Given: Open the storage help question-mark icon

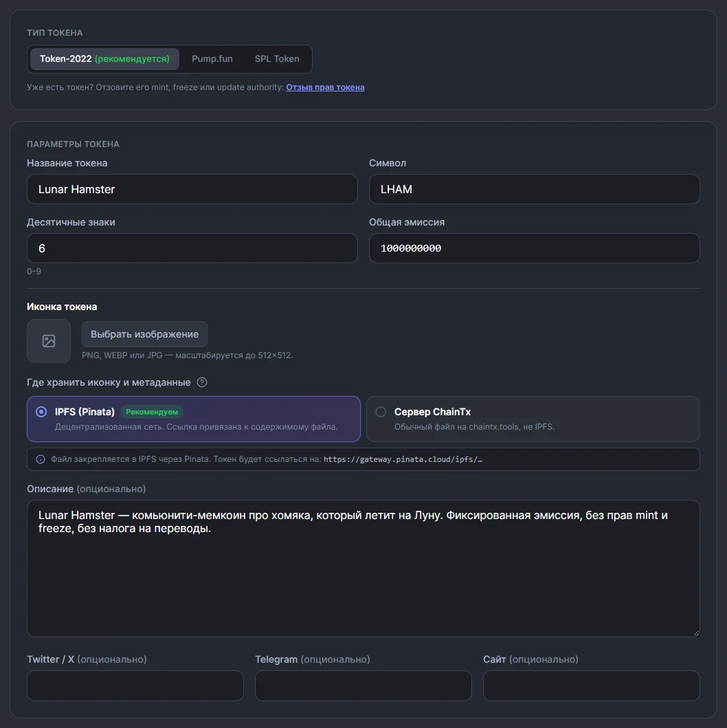Looking at the screenshot, I should click(202, 382).
